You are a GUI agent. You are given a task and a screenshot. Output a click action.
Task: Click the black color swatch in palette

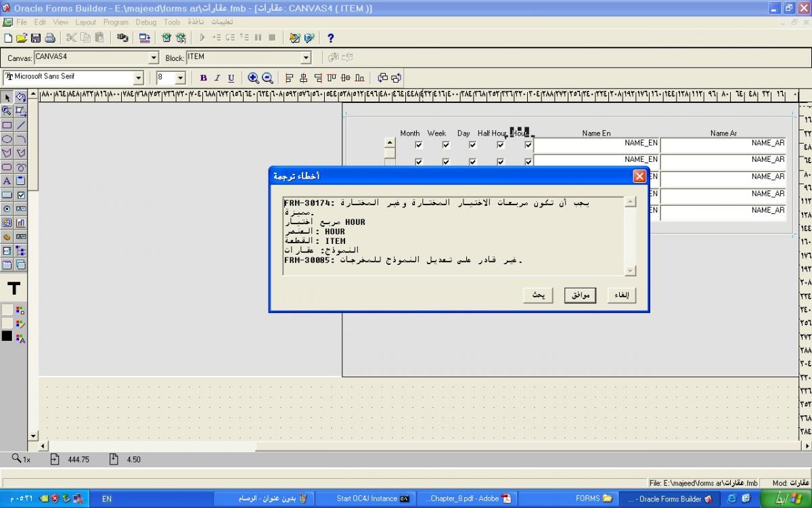click(7, 336)
